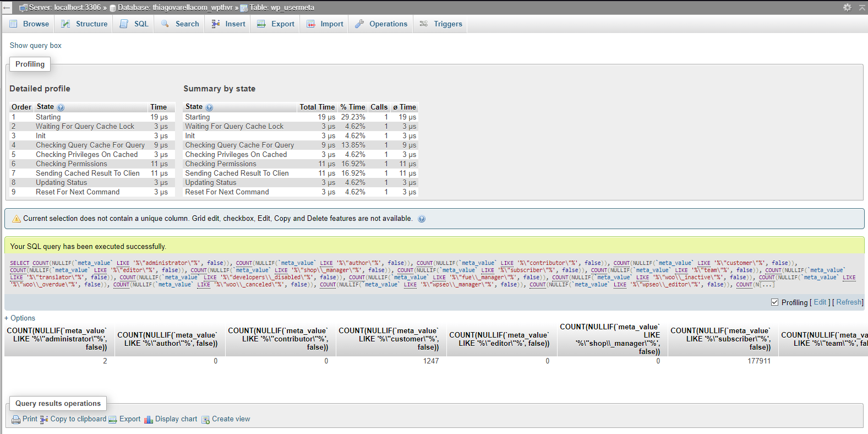Expand the + Options section
The image size is (868, 434).
(20, 318)
